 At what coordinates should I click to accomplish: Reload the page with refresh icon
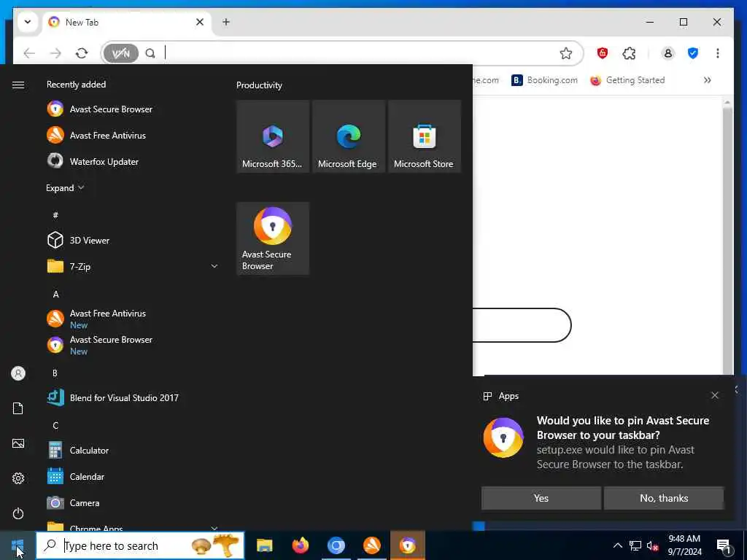[82, 53]
